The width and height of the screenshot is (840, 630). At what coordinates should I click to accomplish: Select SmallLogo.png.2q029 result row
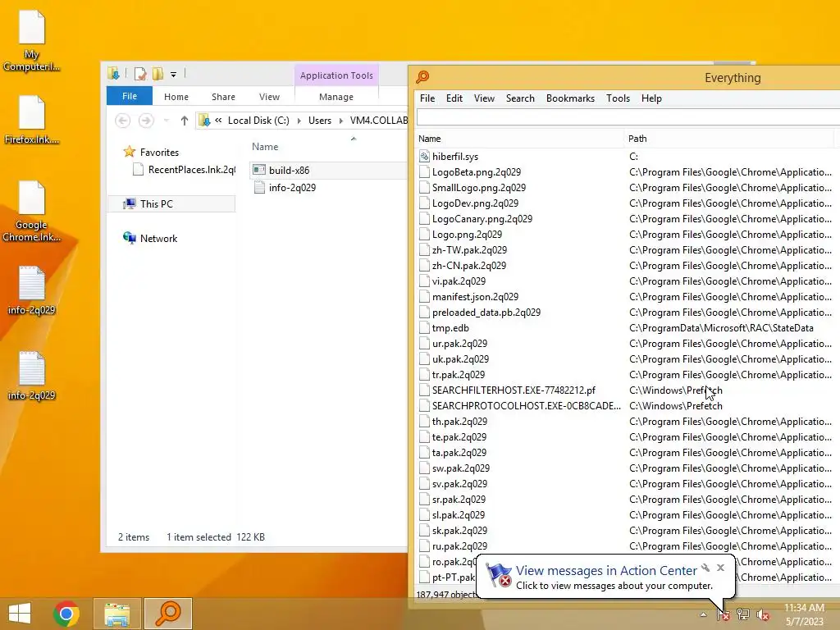click(479, 188)
